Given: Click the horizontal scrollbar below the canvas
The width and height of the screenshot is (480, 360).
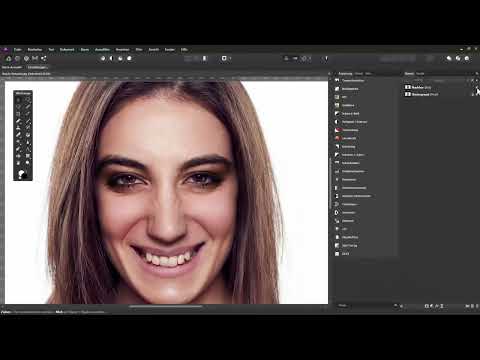Looking at the screenshot, I should pyautogui.click(x=166, y=306).
